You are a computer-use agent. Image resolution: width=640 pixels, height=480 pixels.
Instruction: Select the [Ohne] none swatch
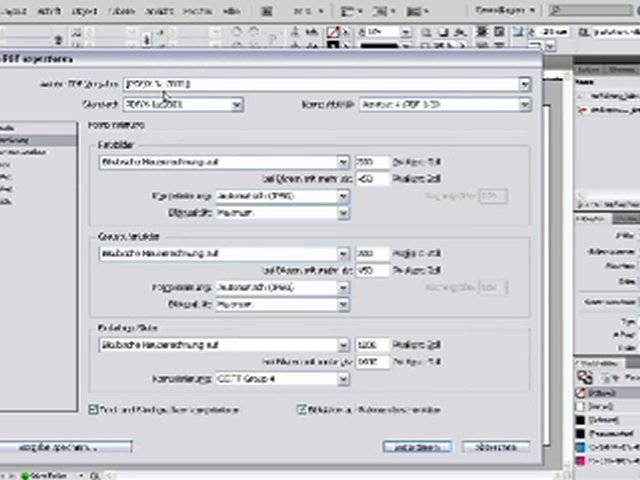tap(603, 393)
